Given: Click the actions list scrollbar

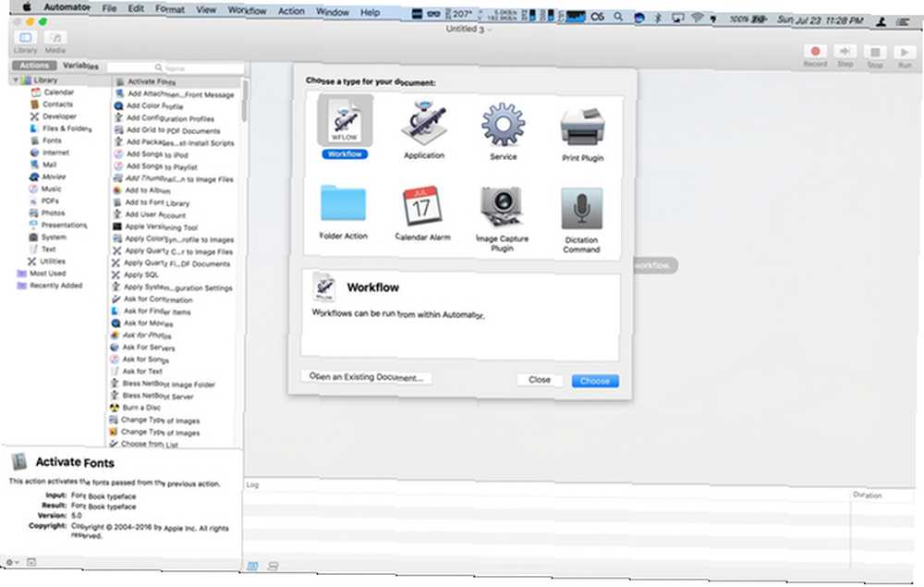Looking at the screenshot, I should point(245,101).
